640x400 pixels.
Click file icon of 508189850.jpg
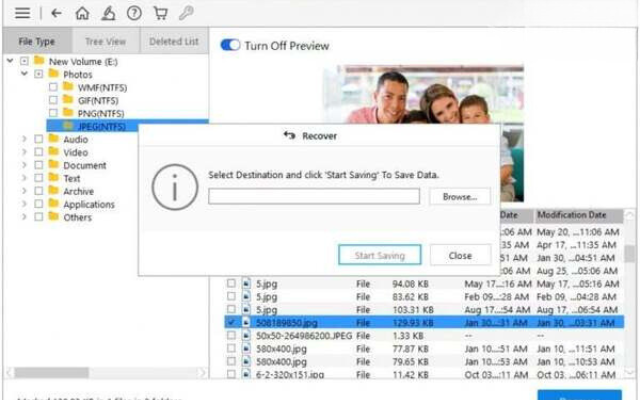point(246,322)
